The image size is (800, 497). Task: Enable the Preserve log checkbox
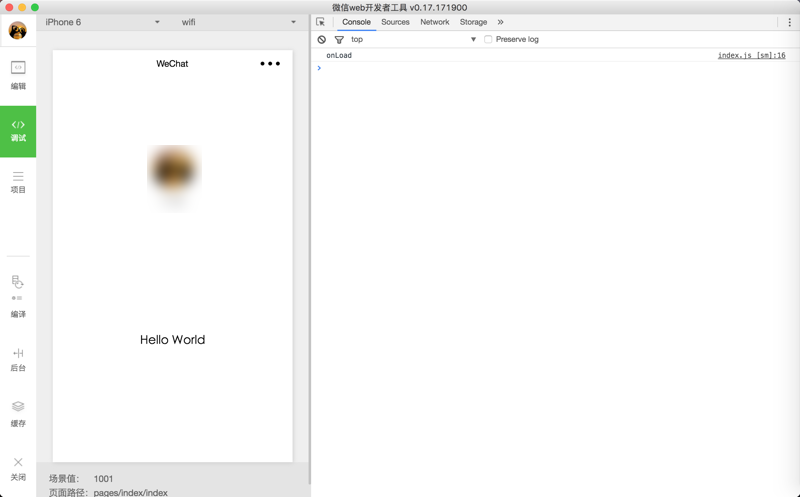[x=488, y=39]
